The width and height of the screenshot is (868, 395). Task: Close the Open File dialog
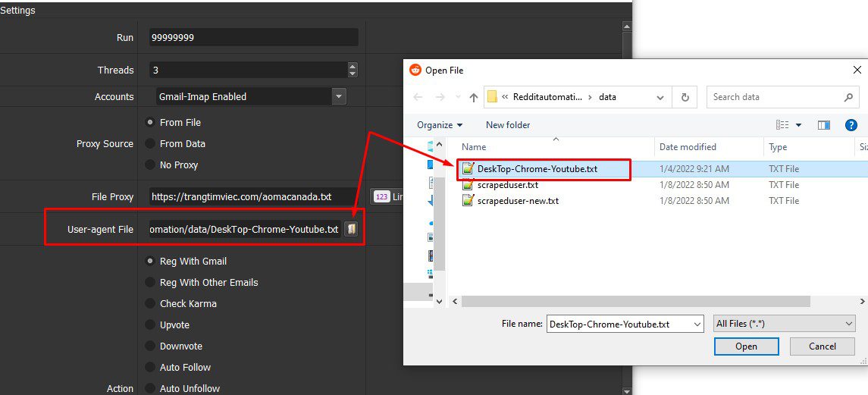point(857,71)
